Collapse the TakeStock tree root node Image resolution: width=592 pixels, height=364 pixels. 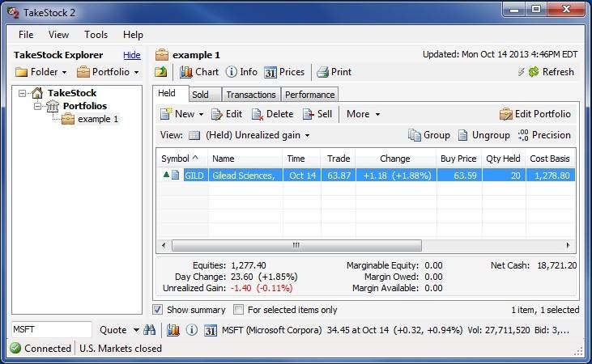pos(23,93)
